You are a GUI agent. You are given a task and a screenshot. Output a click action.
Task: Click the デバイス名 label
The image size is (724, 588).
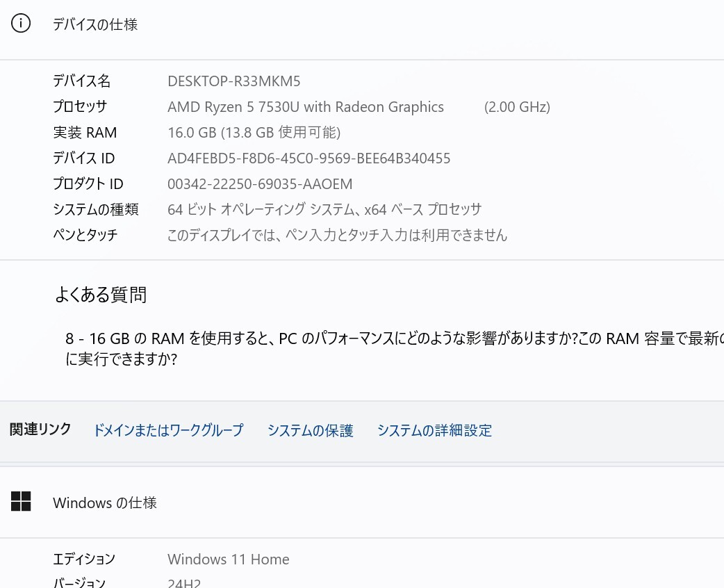pyautogui.click(x=82, y=81)
